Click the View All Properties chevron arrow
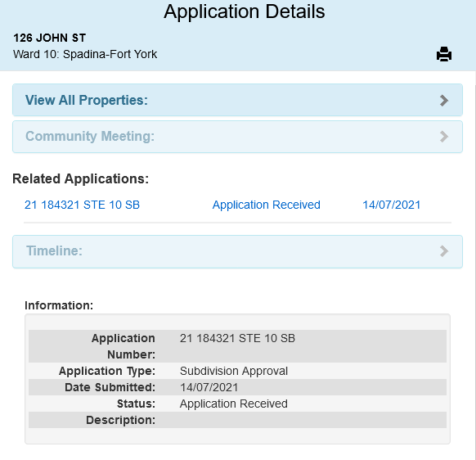 pyautogui.click(x=444, y=100)
